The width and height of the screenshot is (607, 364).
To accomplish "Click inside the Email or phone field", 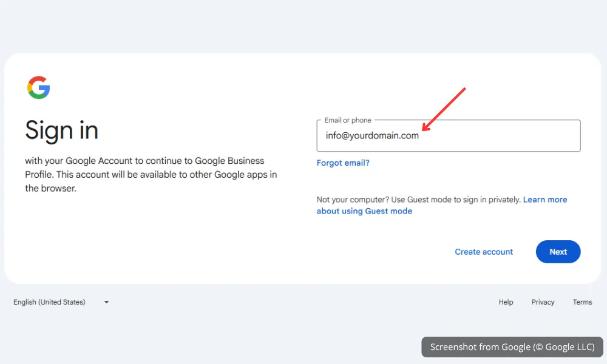I will pyautogui.click(x=449, y=136).
